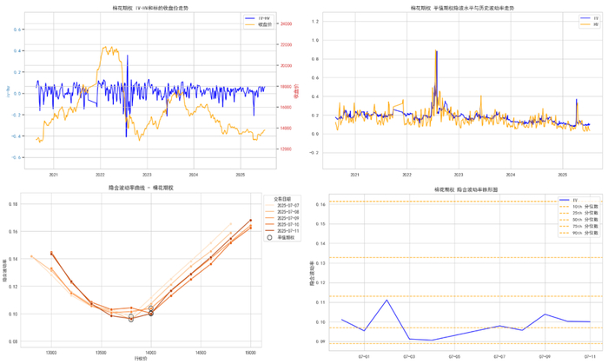Click the 07-01 date tick on cone chart
Viewport: 608px width, 364px height.
pyautogui.click(x=364, y=356)
